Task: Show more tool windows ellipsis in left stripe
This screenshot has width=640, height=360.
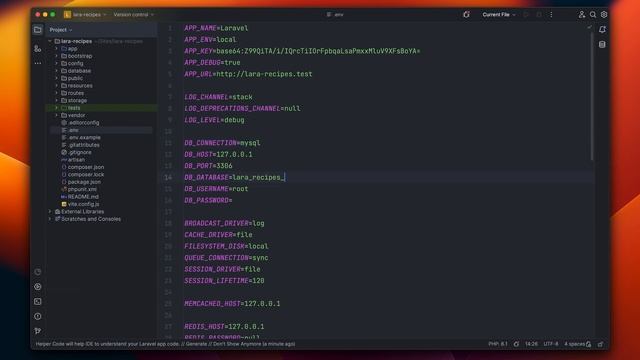Action: point(38,63)
